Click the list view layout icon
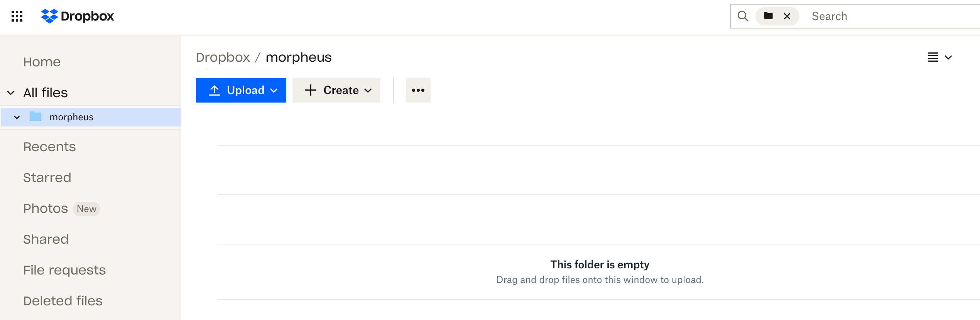This screenshot has width=980, height=320. click(933, 57)
